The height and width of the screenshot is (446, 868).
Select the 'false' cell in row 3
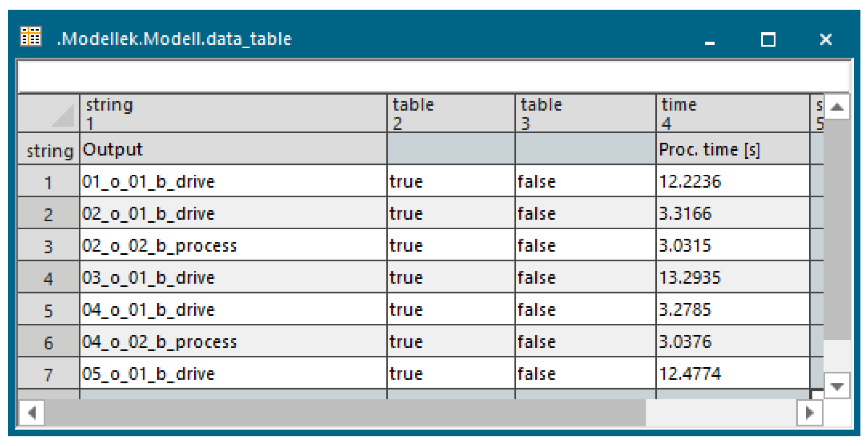pos(586,245)
